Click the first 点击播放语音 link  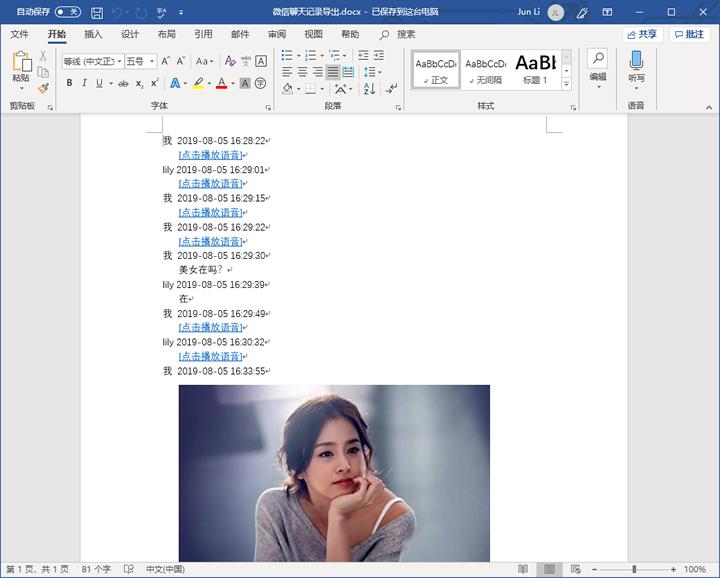click(x=210, y=155)
